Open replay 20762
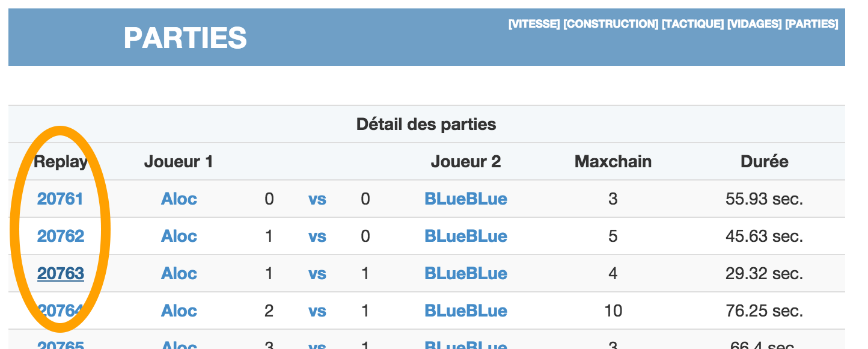This screenshot has height=349, width=868. point(61,236)
